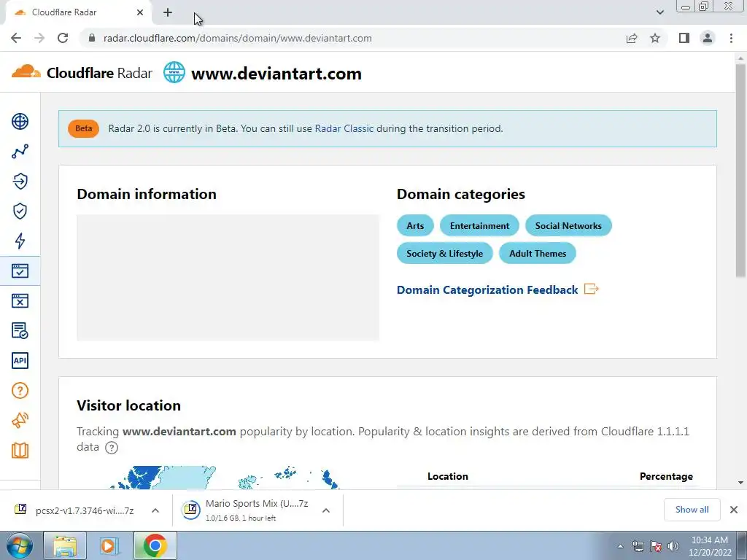The image size is (747, 560).
Task: Click the Location column header
Action: (x=447, y=476)
